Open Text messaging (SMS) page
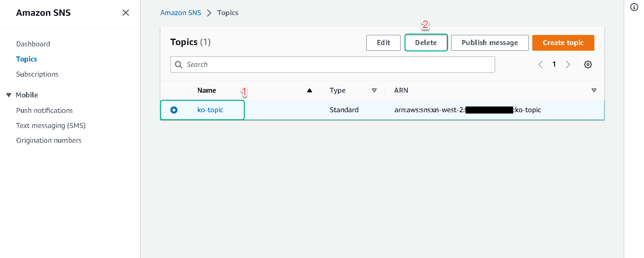 [x=51, y=126]
